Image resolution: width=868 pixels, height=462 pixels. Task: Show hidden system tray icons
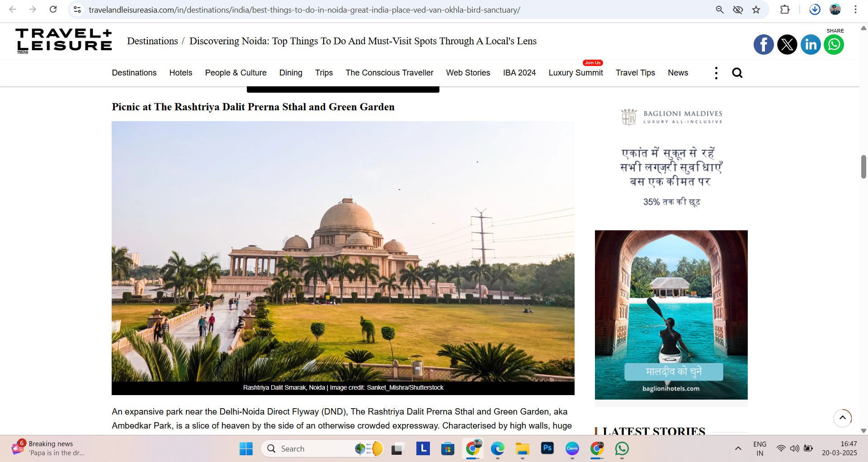[x=738, y=448]
